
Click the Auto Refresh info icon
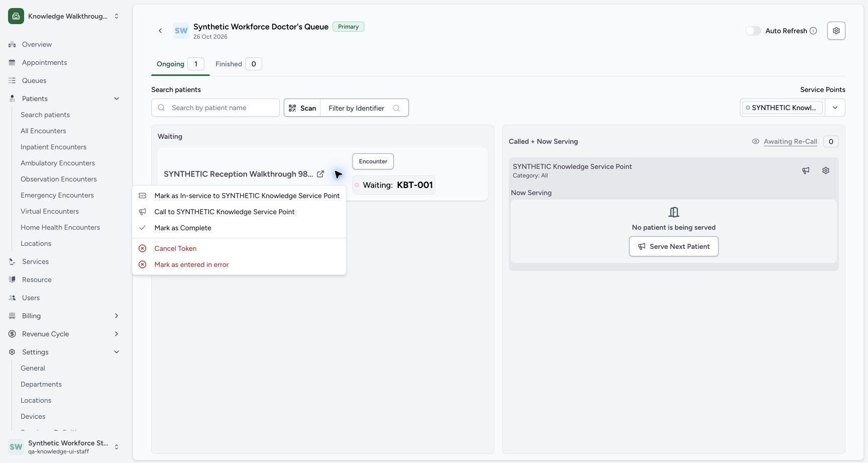pos(813,31)
